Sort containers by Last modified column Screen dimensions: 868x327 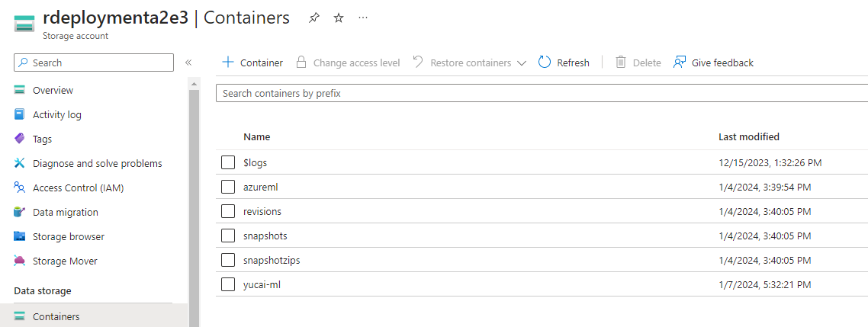tap(748, 136)
